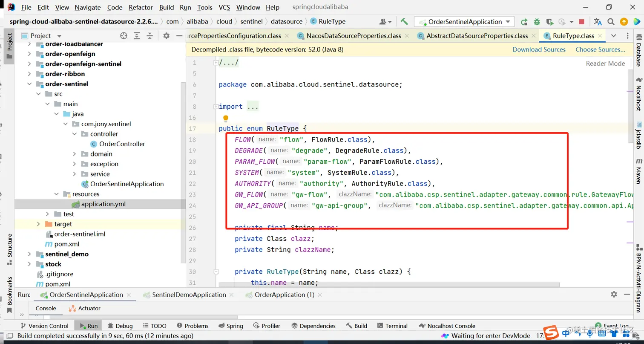644x344 pixels.
Task: Click the datasource breadcrumb
Action: point(287,21)
